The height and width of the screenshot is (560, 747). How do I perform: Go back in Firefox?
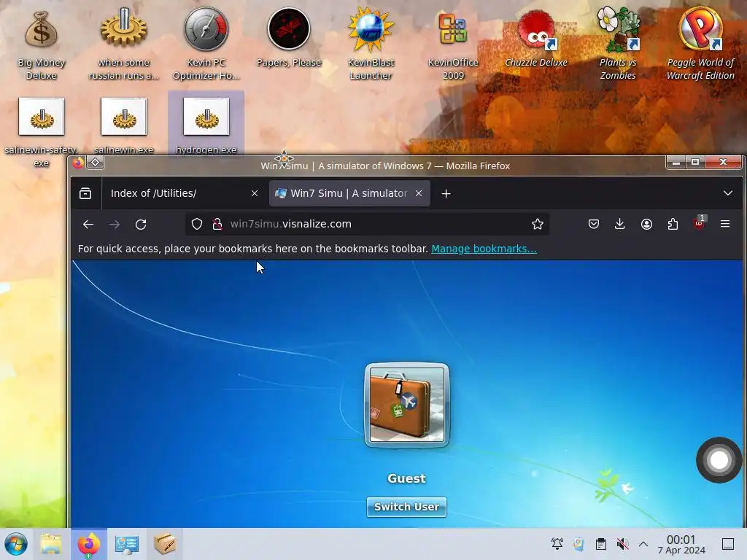[88, 225]
